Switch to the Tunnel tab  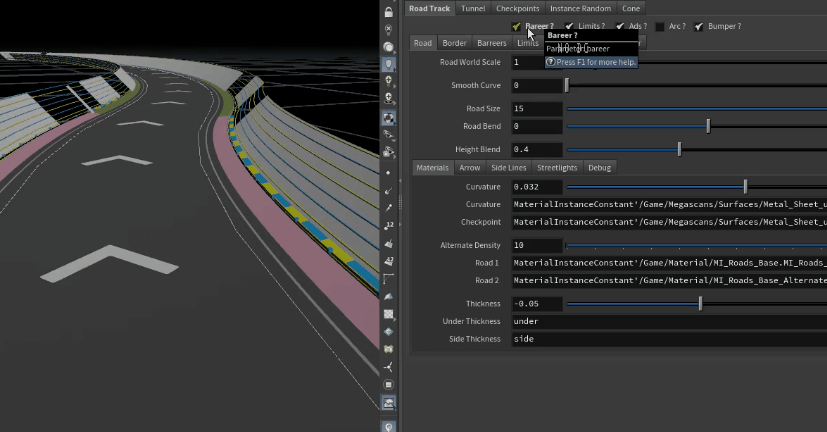point(475,8)
